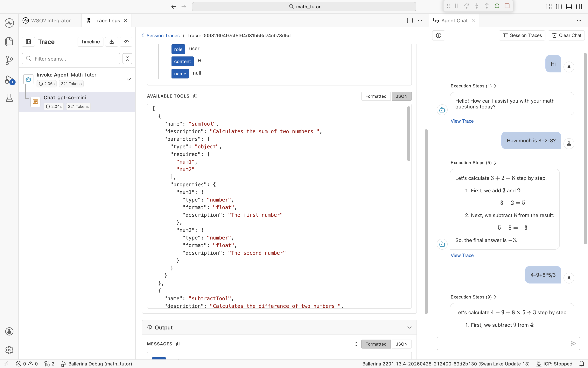Viewport: 588px width, 368px height.
Task: Switch output Messages to Formatted view
Action: tap(376, 344)
